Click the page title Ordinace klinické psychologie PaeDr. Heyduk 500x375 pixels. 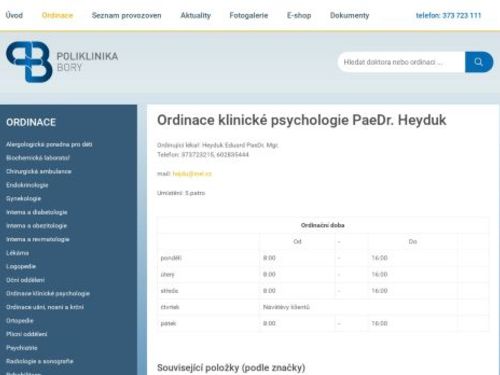(x=302, y=120)
